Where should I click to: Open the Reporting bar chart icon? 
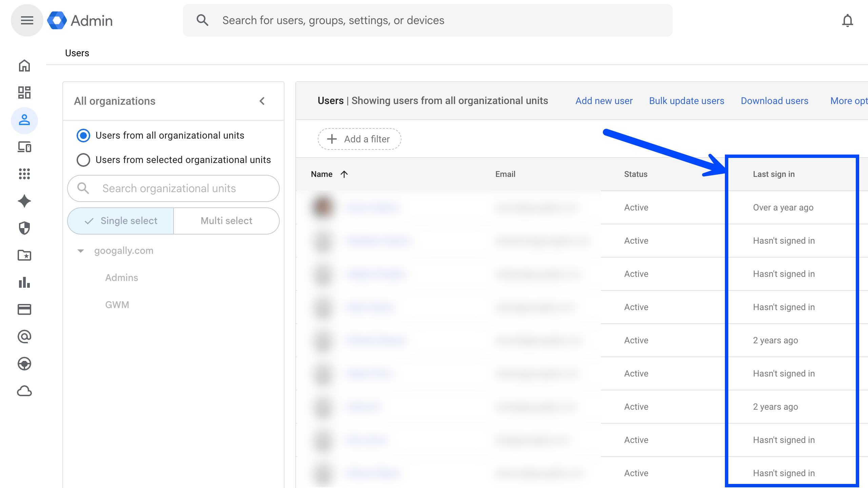(x=24, y=282)
